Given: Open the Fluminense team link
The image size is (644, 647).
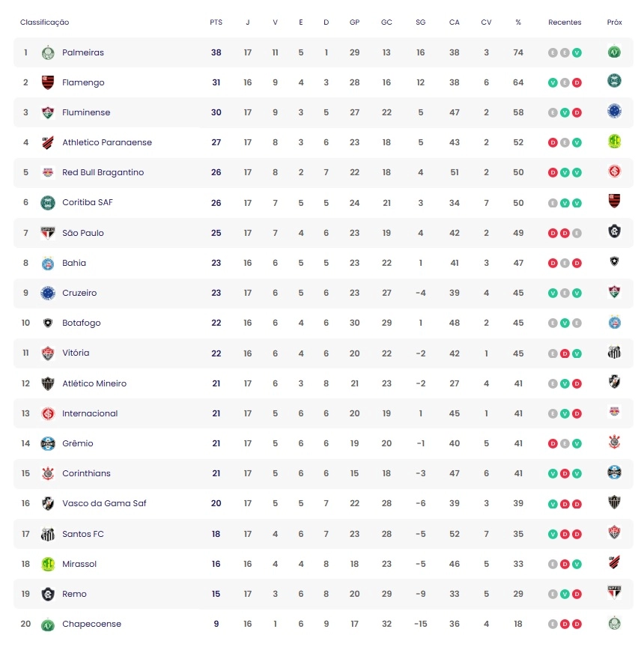Looking at the screenshot, I should 86,112.
